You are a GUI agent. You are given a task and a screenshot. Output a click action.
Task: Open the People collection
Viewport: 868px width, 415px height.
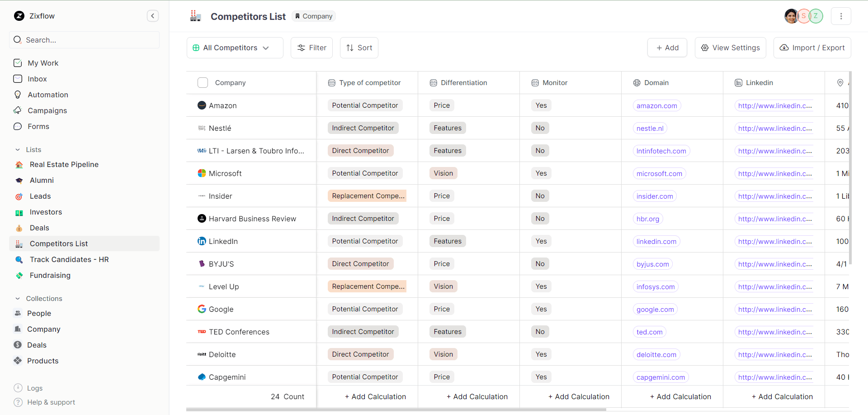(39, 313)
